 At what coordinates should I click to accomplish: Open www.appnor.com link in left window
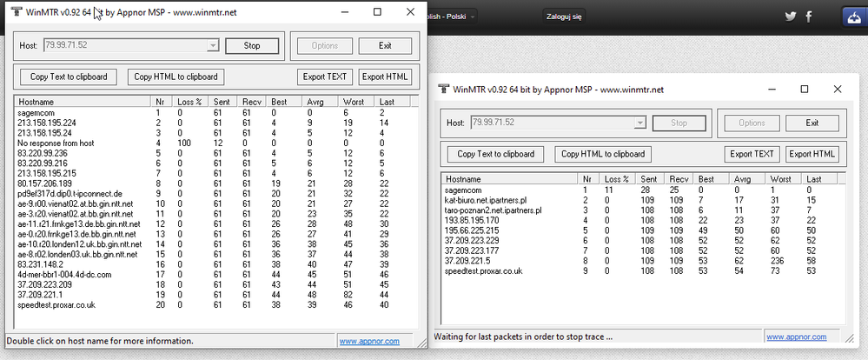[369, 342]
